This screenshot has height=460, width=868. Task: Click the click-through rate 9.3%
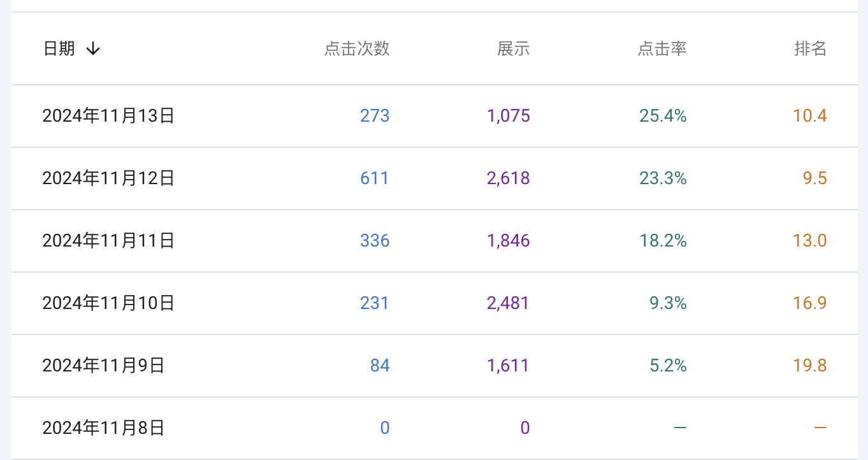pos(668,303)
